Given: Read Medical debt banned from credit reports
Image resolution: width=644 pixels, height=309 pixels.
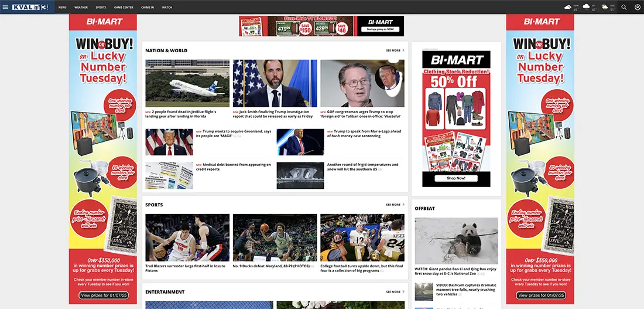Looking at the screenshot, I should pyautogui.click(x=234, y=167).
